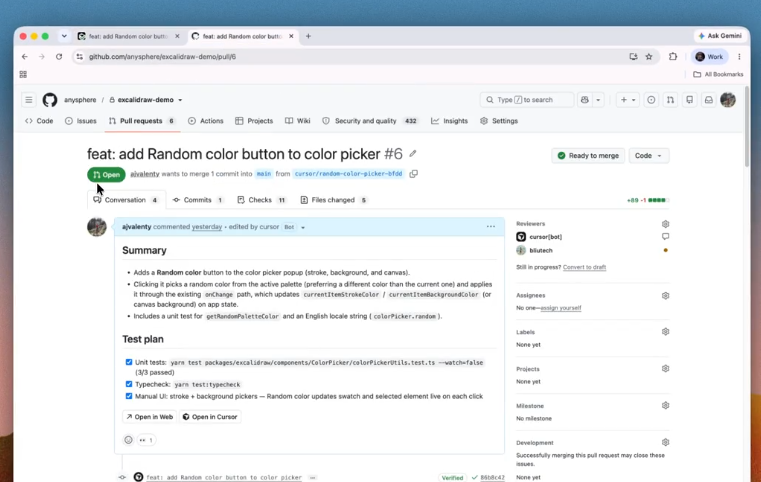Open the inbox notifications icon
The image size is (761, 482).
click(709, 100)
